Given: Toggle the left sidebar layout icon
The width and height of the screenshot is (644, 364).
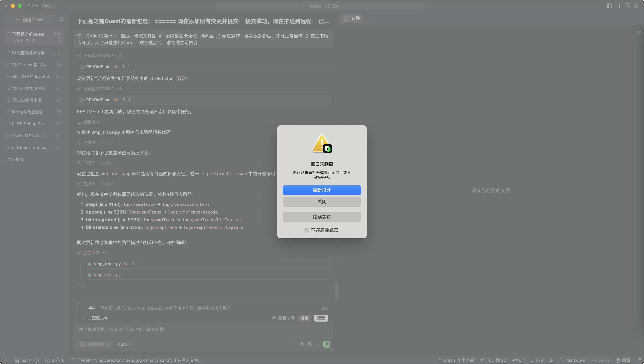Looking at the screenshot, I should (609, 6).
